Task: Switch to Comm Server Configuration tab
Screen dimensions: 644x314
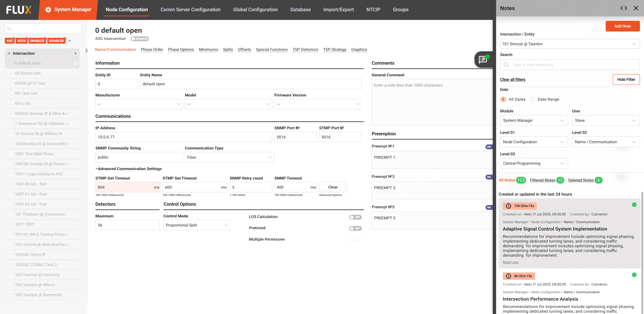Action: click(x=190, y=10)
